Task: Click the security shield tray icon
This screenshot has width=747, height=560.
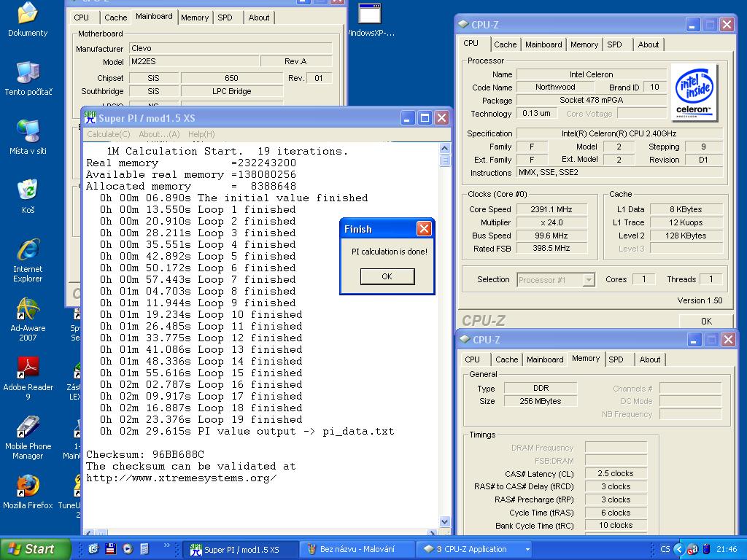Action: 693,549
